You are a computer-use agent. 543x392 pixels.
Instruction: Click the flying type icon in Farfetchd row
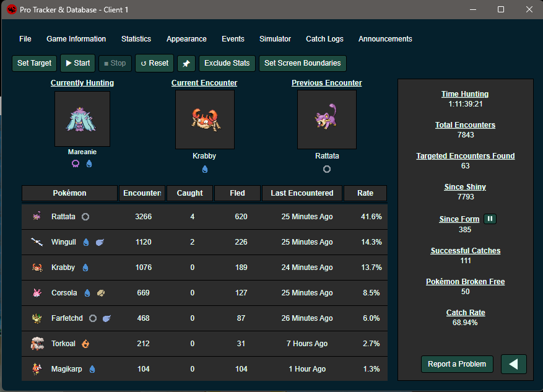(x=106, y=318)
